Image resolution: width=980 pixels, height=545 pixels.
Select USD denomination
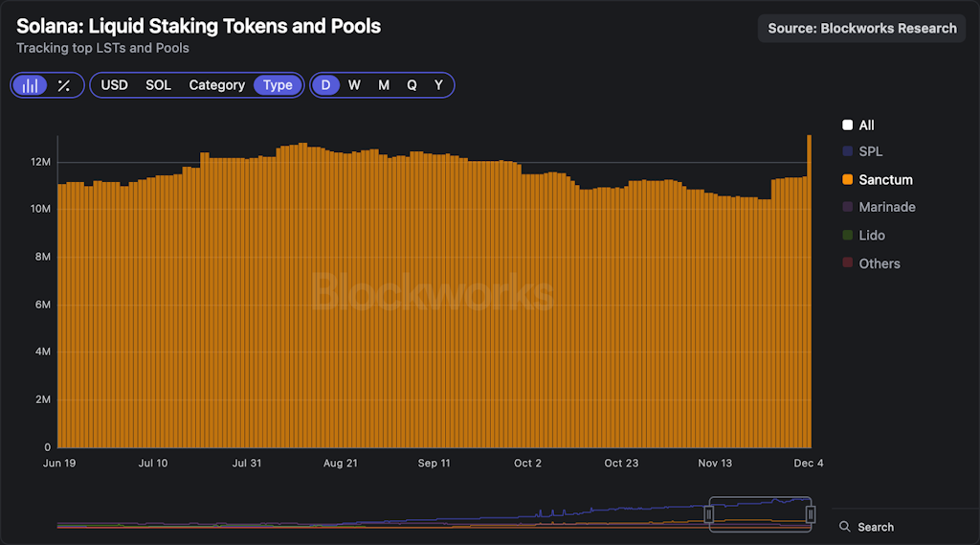point(114,85)
